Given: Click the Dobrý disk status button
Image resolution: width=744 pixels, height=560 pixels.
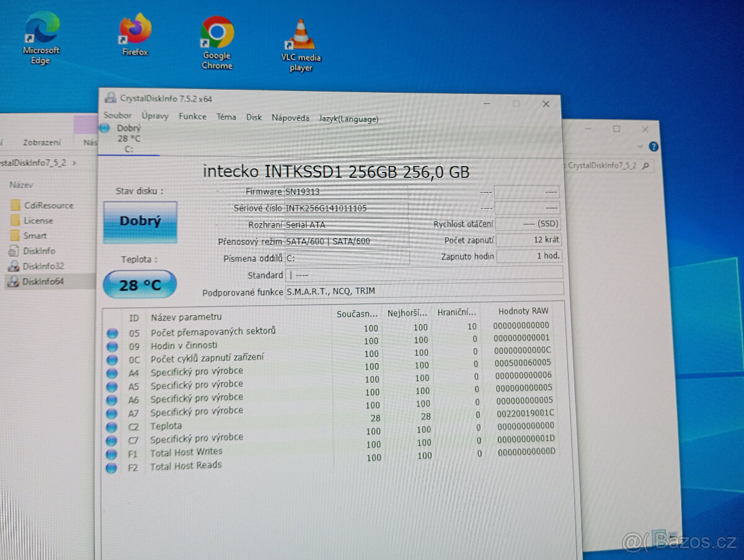Looking at the screenshot, I should coord(139,222).
